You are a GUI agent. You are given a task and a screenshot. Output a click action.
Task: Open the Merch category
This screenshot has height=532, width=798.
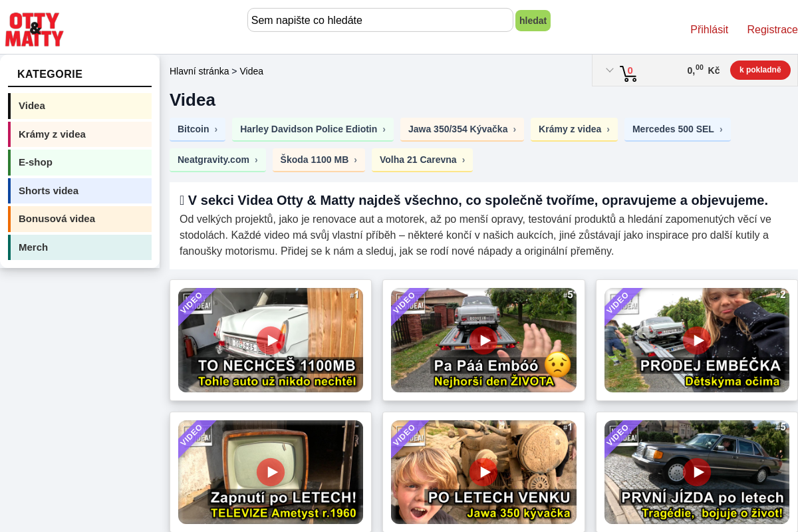(80, 247)
